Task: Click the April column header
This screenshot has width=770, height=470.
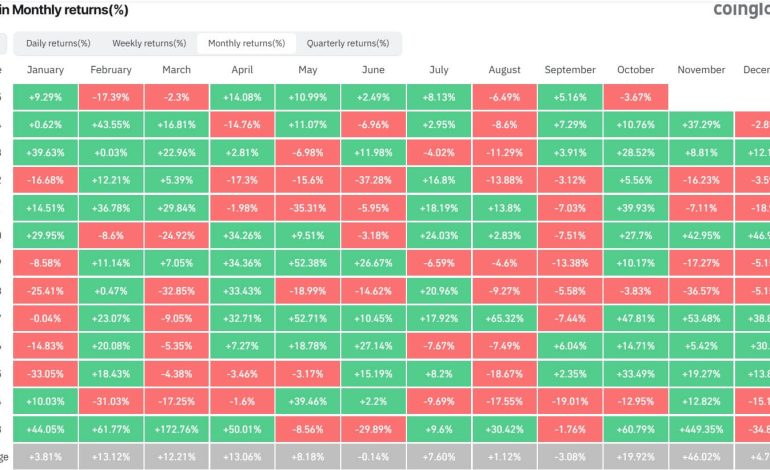Action: click(x=242, y=70)
